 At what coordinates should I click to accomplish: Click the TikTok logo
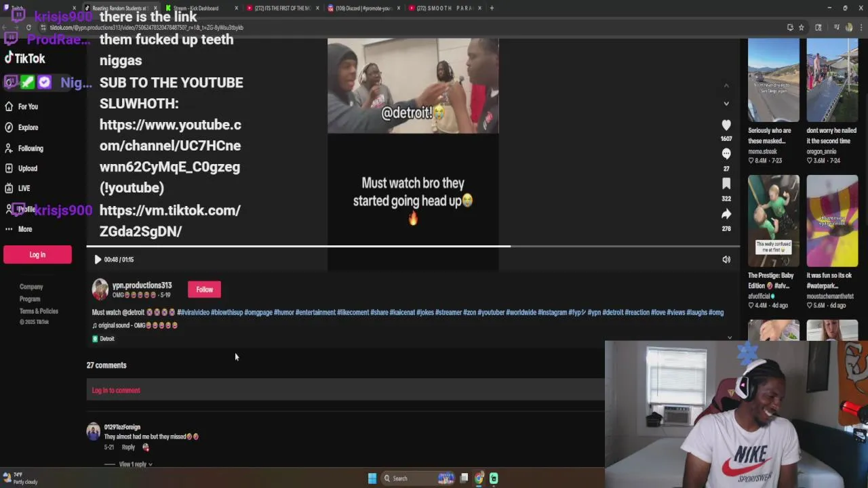click(x=25, y=58)
